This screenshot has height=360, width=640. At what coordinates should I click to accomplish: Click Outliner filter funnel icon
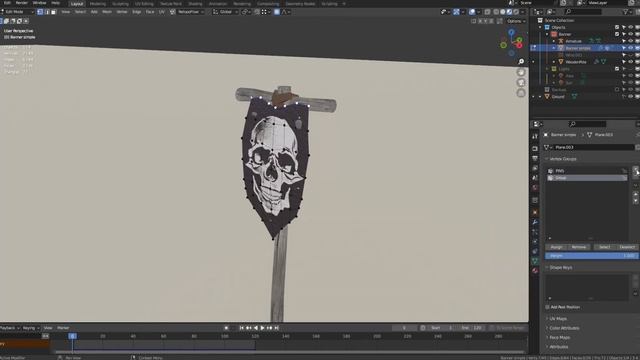[x=626, y=12]
